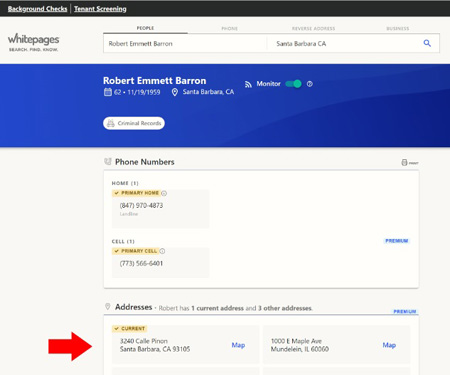450x375 pixels.
Task: Click the Primary Cell info icon
Action: click(x=162, y=251)
